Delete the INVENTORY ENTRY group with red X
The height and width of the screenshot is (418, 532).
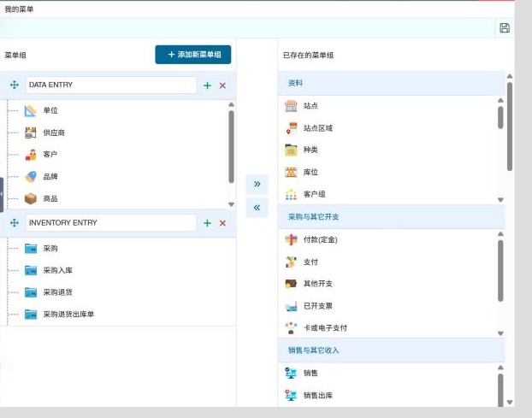point(222,223)
